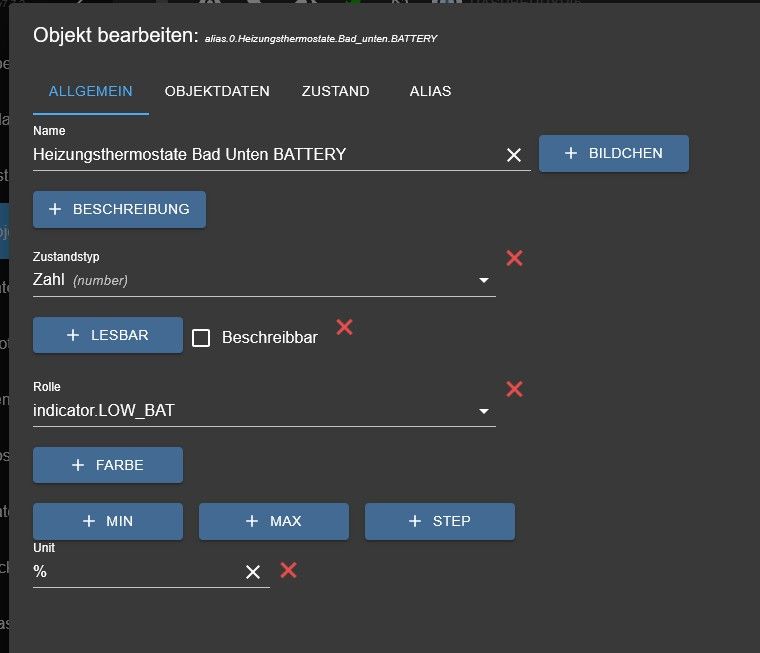Click into the Name text field
The height and width of the screenshot is (653, 760).
267,155
